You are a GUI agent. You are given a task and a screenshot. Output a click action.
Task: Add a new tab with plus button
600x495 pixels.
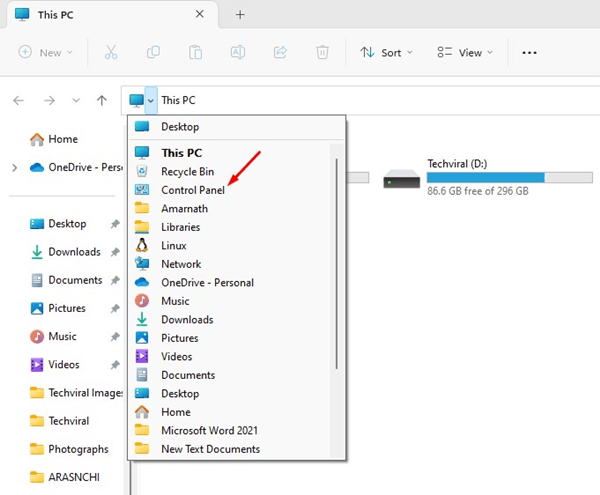(x=239, y=15)
